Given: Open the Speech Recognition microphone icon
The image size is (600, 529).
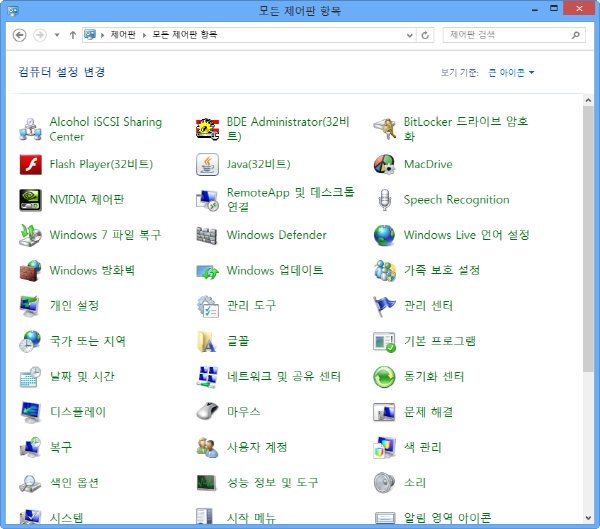Looking at the screenshot, I should pos(385,200).
